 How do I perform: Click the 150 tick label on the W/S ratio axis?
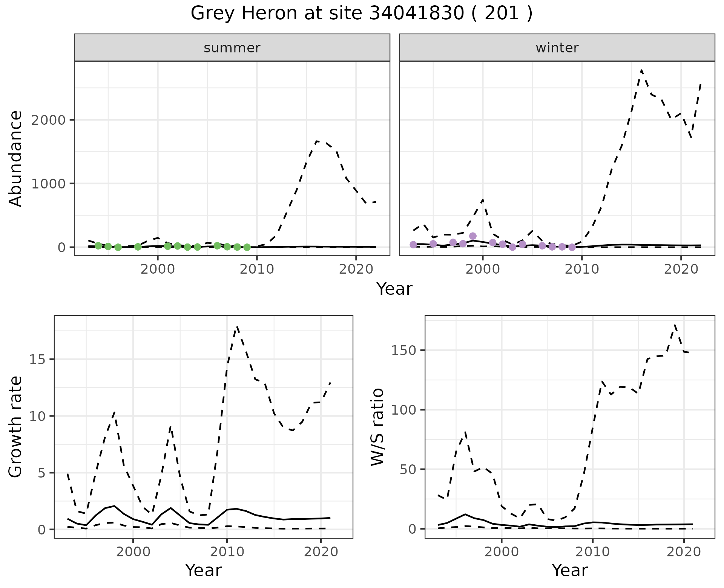click(403, 350)
